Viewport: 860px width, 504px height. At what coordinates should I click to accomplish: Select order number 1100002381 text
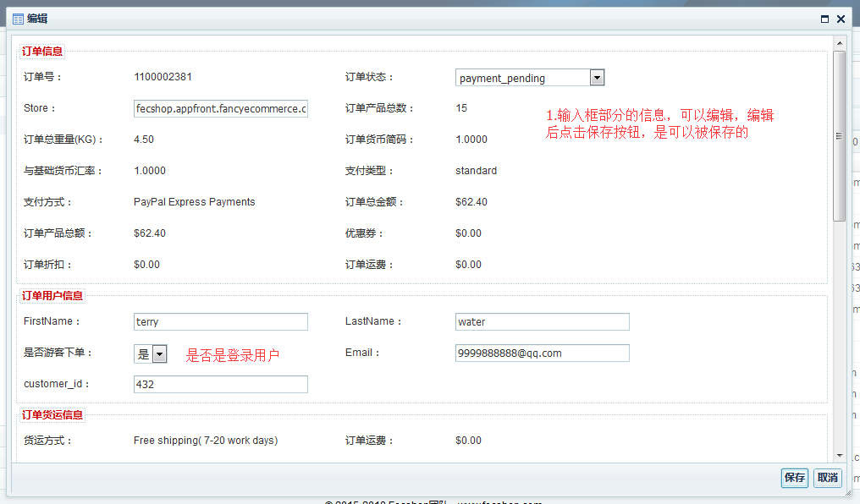pyautogui.click(x=163, y=77)
